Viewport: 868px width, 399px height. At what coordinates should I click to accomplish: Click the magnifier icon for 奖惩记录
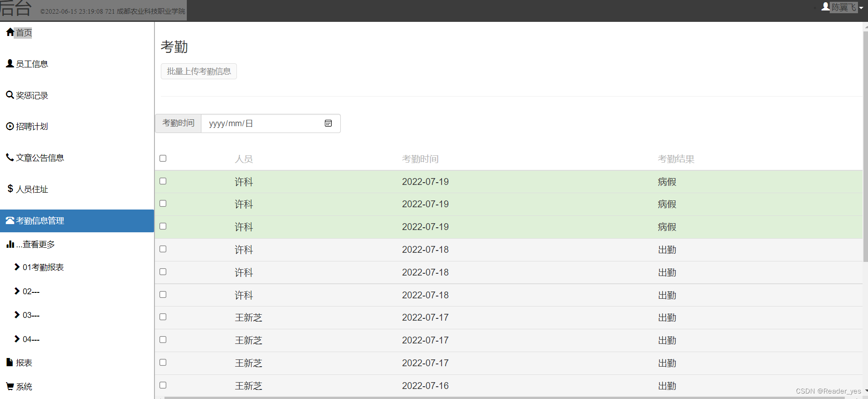coord(10,95)
